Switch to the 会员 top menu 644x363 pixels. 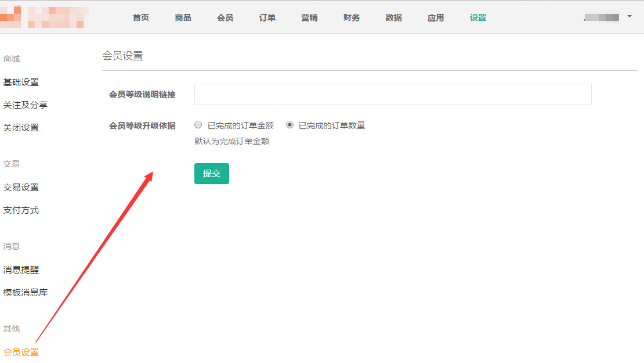pos(225,17)
